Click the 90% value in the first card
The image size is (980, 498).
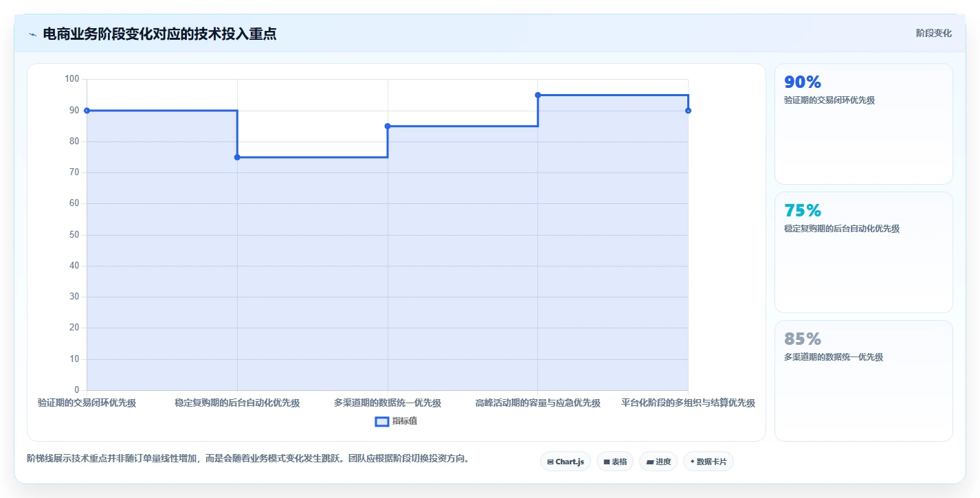[x=803, y=82]
